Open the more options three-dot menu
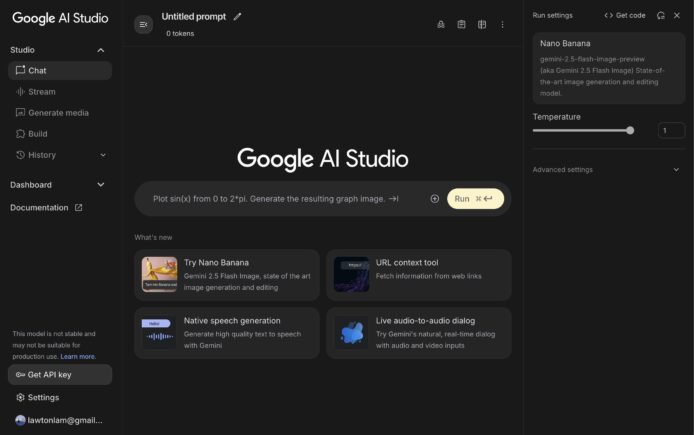Viewport: 694px width, 435px height. [502, 24]
